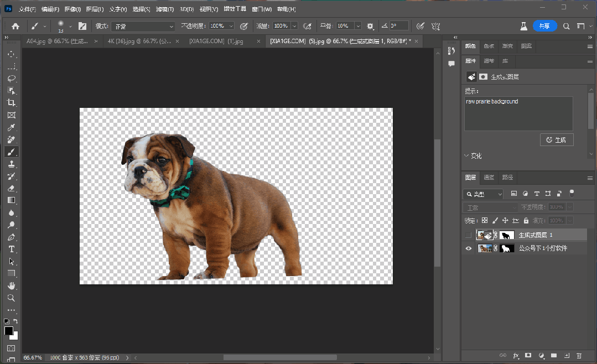Switch to the A04.jpg document tab

(55, 41)
